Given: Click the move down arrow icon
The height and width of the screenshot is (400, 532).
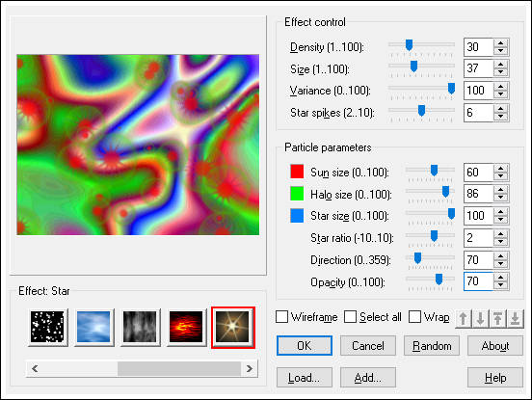Looking at the screenshot, I should click(480, 319).
